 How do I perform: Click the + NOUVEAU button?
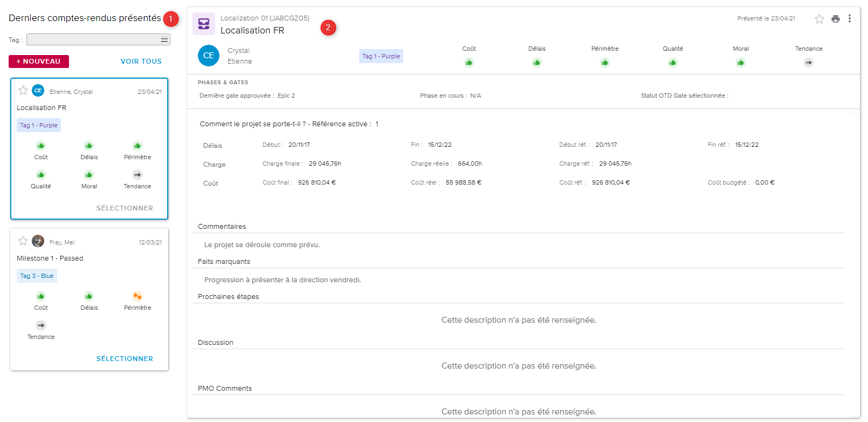click(x=39, y=62)
